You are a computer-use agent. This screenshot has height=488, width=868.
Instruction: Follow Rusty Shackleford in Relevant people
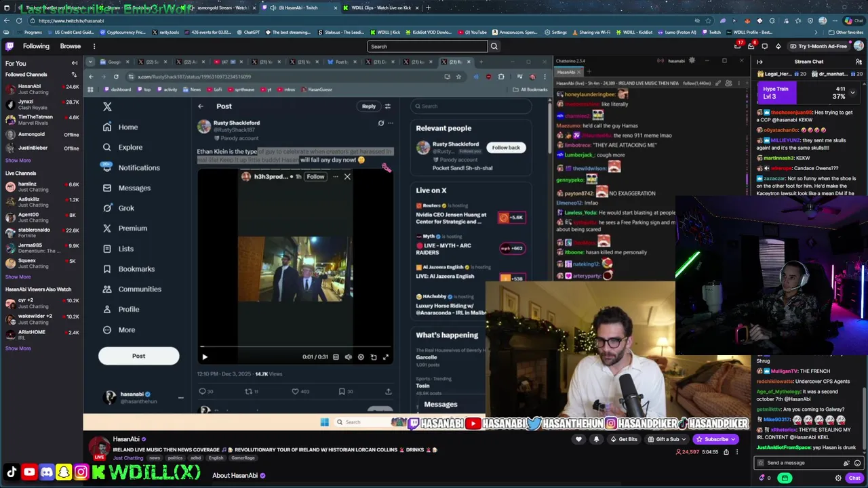pos(505,148)
